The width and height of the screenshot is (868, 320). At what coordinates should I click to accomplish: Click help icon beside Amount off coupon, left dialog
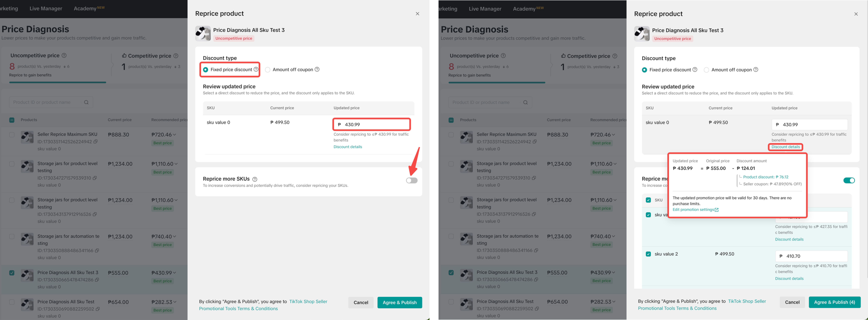coord(317,69)
